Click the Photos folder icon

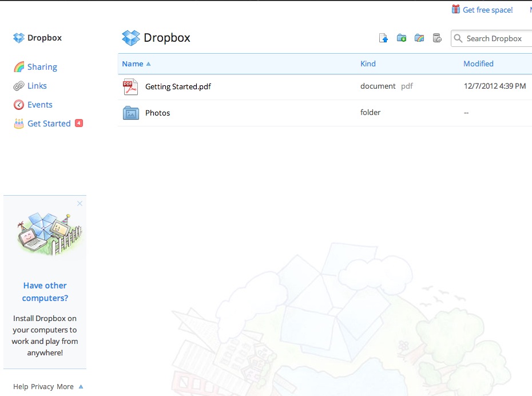point(131,113)
